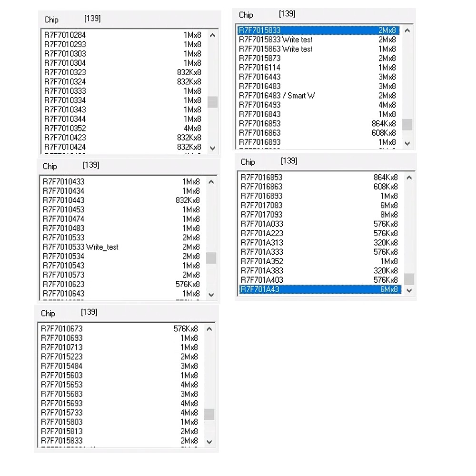This screenshot has height=476, width=476.
Task: Click up arrow of list starting with R7F7010673
Action: coord(209,329)
